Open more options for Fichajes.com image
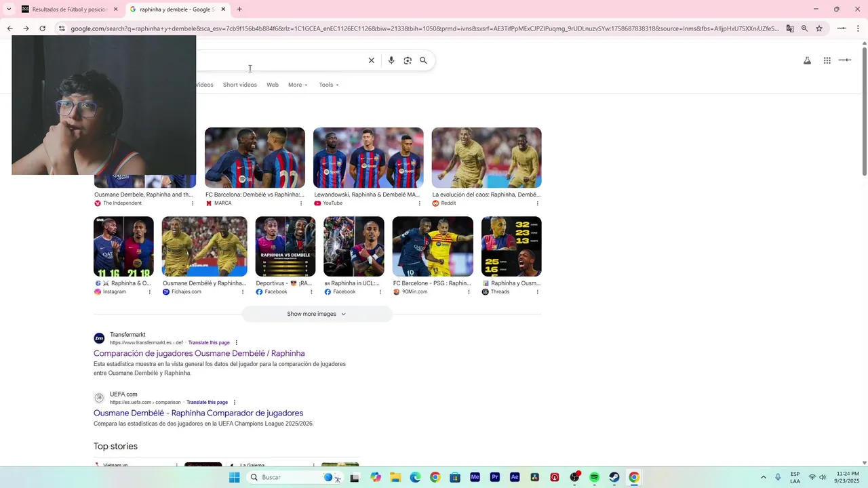Screen dimensions: 868x488 point(243,292)
